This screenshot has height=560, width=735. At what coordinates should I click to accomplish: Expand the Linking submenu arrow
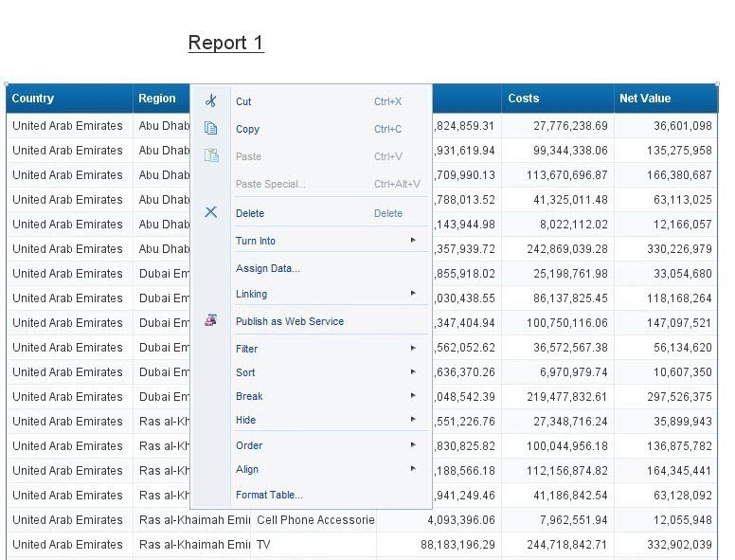(413, 294)
